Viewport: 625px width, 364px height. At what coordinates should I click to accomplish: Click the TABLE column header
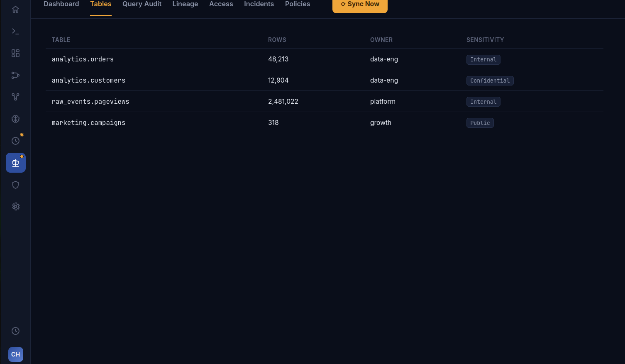point(61,40)
